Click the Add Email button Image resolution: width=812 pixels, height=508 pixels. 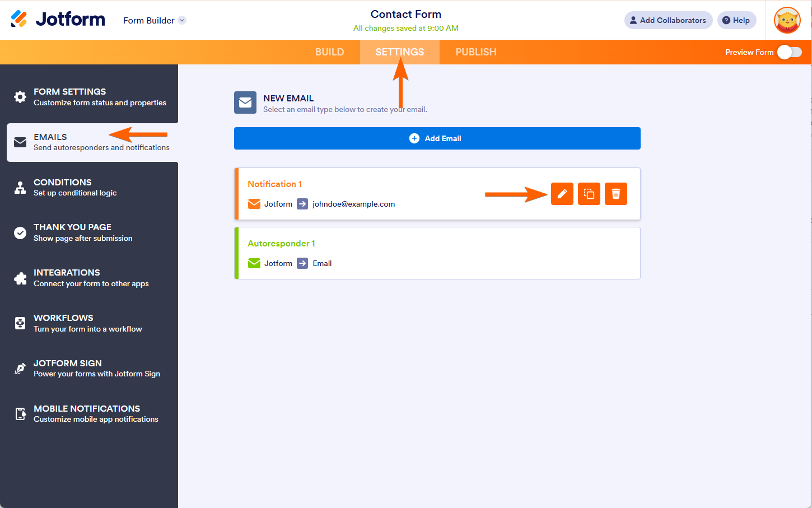437,138
